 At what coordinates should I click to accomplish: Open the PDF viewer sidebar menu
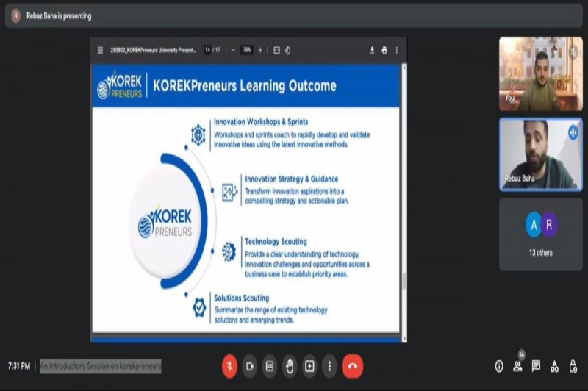pyautogui.click(x=100, y=50)
